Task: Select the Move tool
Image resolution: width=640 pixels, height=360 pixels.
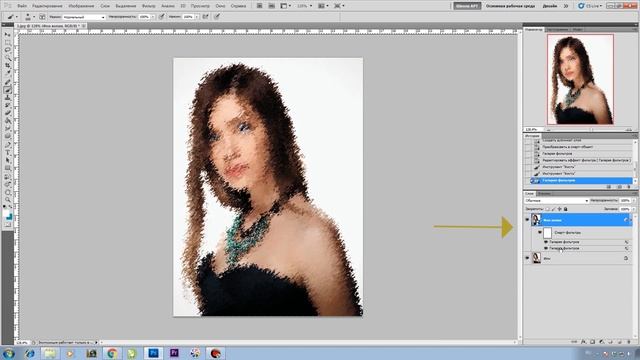Action: point(8,35)
